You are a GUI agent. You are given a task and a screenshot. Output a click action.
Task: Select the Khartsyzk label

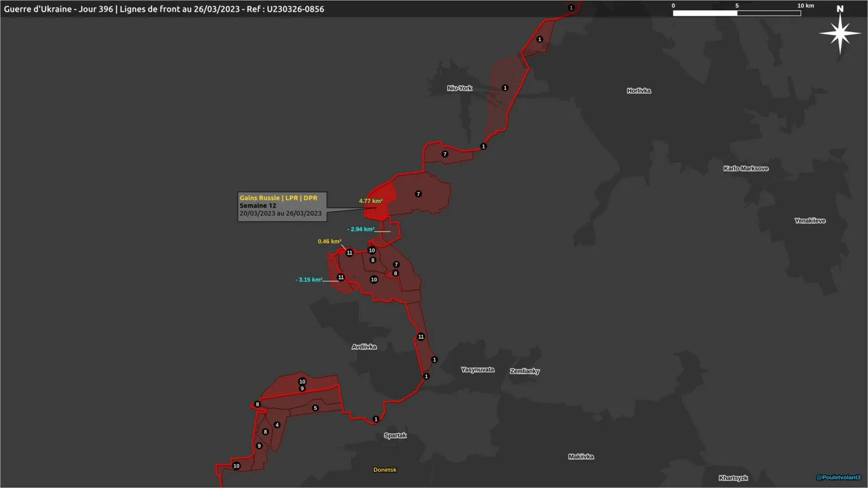(x=733, y=478)
